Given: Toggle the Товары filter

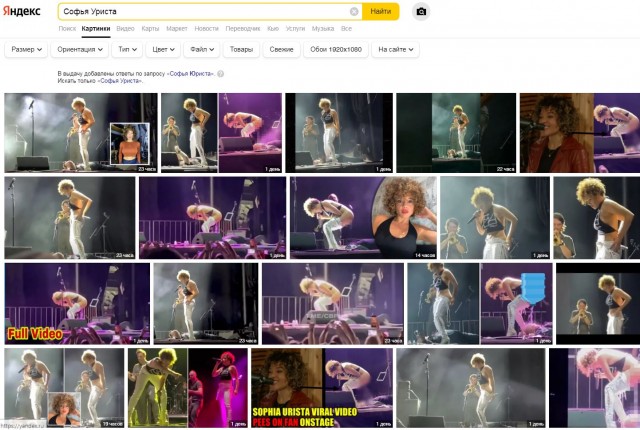Looking at the screenshot, I should tap(242, 49).
